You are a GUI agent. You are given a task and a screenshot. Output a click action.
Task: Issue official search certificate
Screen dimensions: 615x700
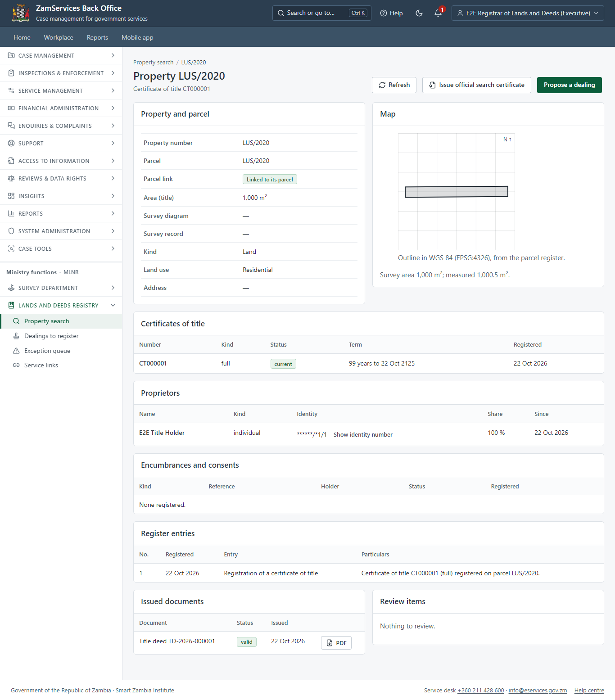coord(477,85)
